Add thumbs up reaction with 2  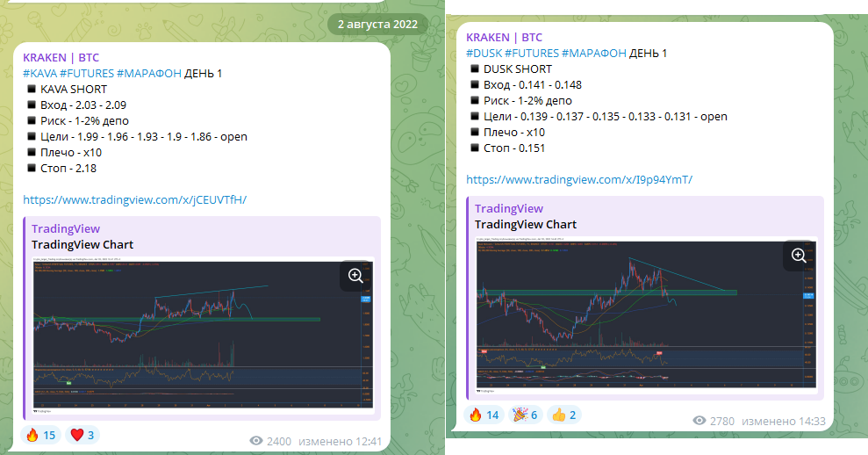[x=564, y=415]
